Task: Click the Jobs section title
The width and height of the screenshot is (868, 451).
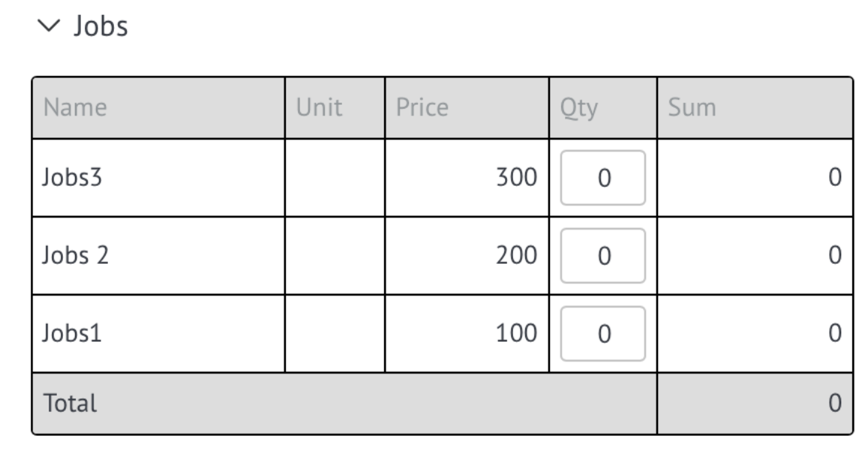Action: tap(101, 26)
